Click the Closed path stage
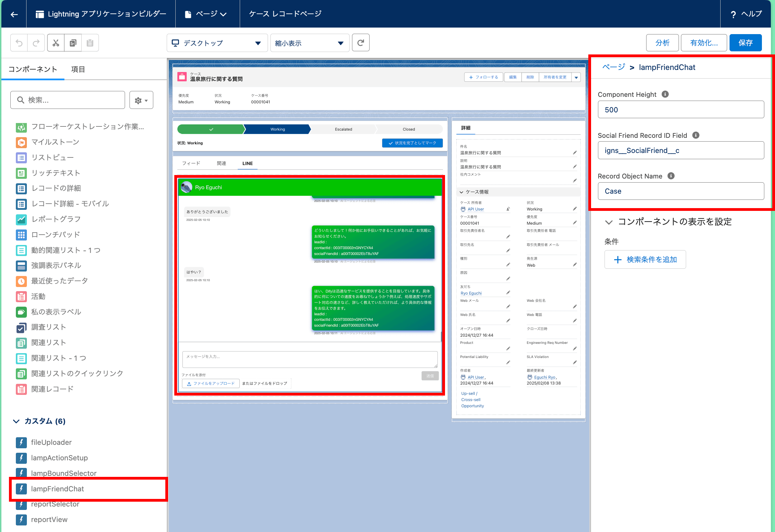Screen dimensions: 775x532 click(409, 129)
